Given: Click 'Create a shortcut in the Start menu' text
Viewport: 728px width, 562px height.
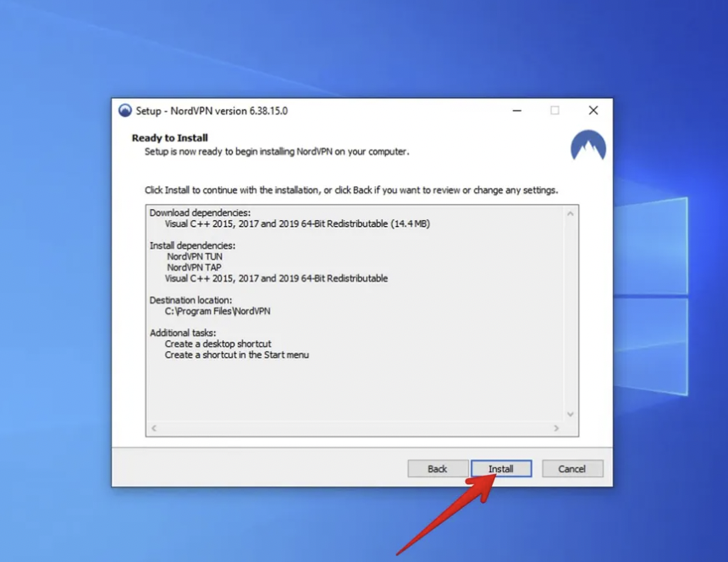Looking at the screenshot, I should 236,355.
